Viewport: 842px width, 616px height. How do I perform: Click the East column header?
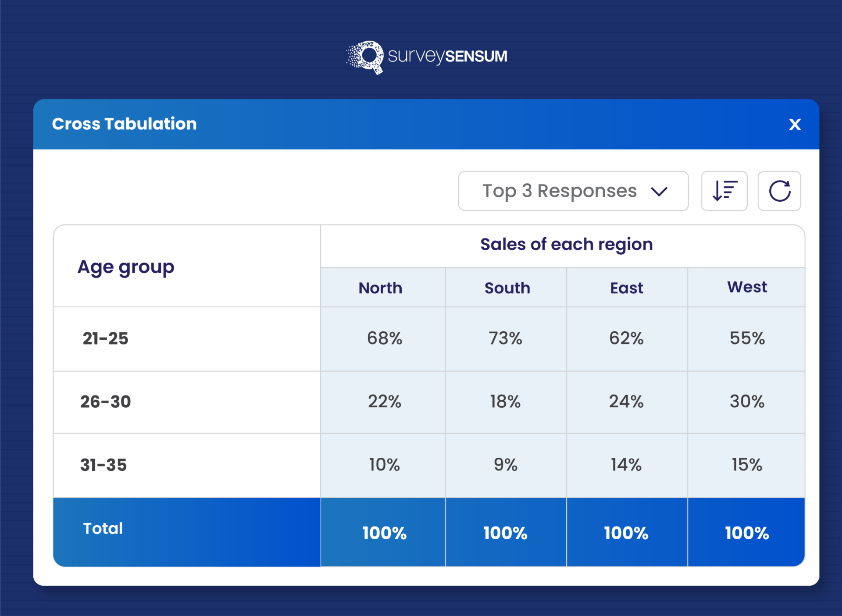(x=627, y=288)
